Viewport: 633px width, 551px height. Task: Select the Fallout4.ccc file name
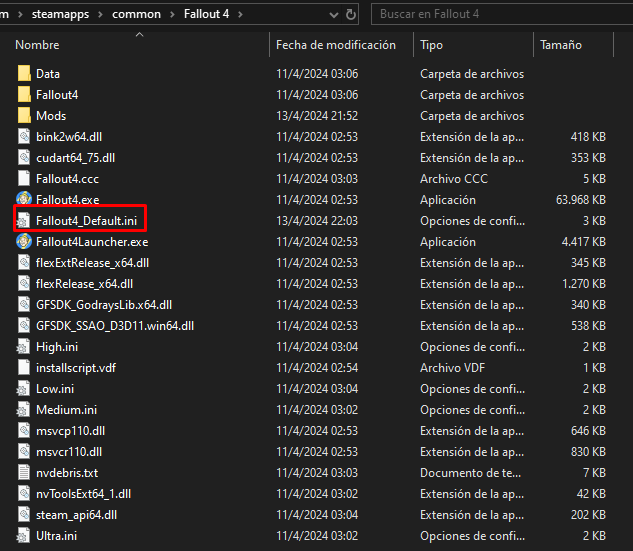(x=67, y=179)
